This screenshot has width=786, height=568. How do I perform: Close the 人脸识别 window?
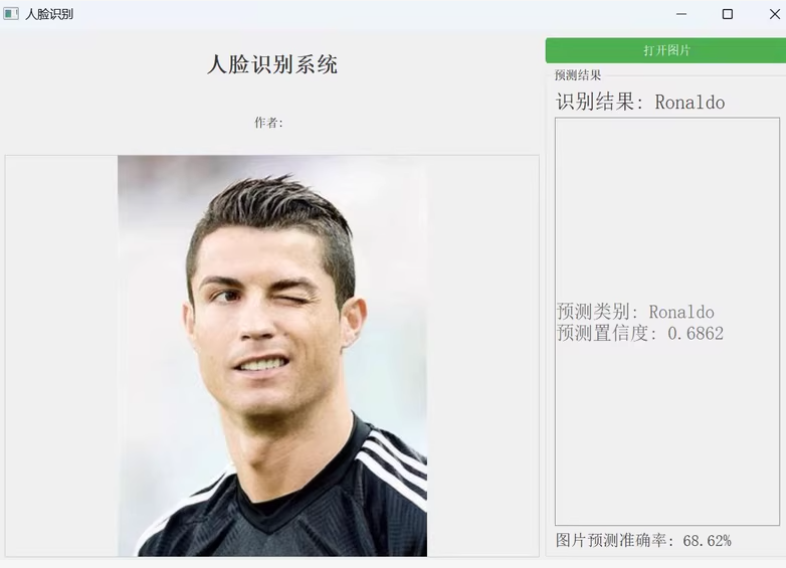point(774,14)
